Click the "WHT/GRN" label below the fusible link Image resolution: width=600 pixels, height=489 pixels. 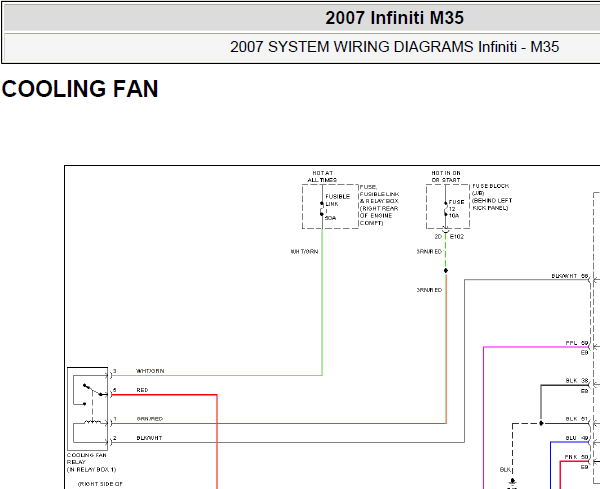(304, 251)
